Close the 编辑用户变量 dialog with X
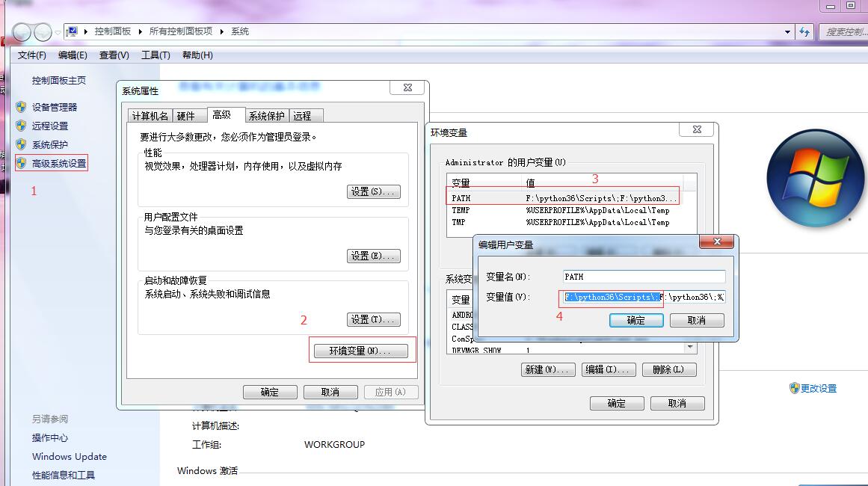The height and width of the screenshot is (486, 868). pos(718,242)
